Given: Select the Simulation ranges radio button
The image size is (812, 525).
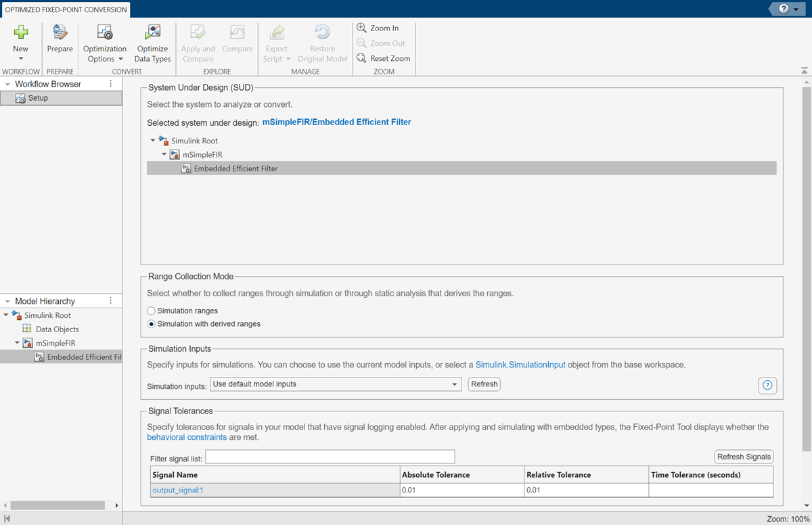Looking at the screenshot, I should point(152,311).
